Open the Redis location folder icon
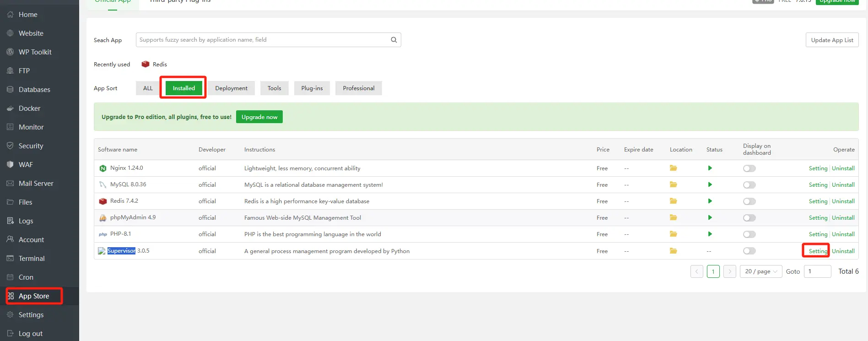The width and height of the screenshot is (868, 341). tap(673, 201)
